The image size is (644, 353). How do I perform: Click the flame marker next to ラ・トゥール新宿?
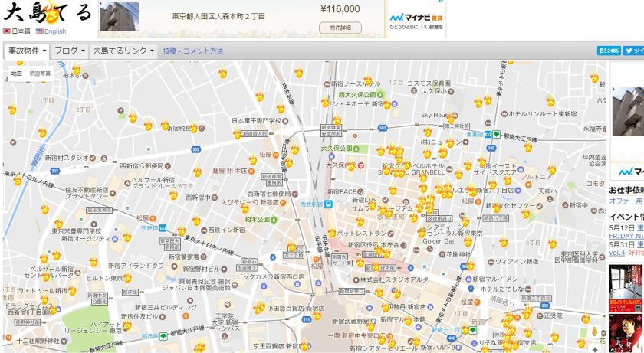point(72,290)
